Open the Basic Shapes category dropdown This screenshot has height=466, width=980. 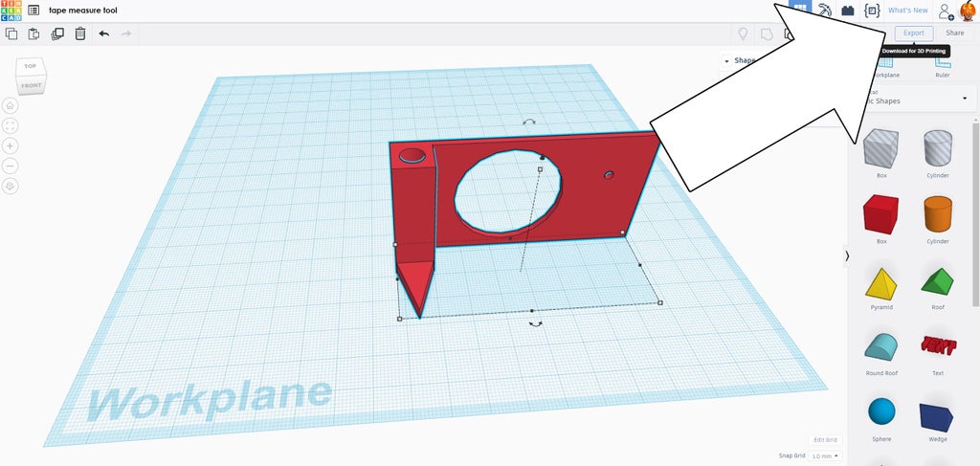pyautogui.click(x=965, y=98)
